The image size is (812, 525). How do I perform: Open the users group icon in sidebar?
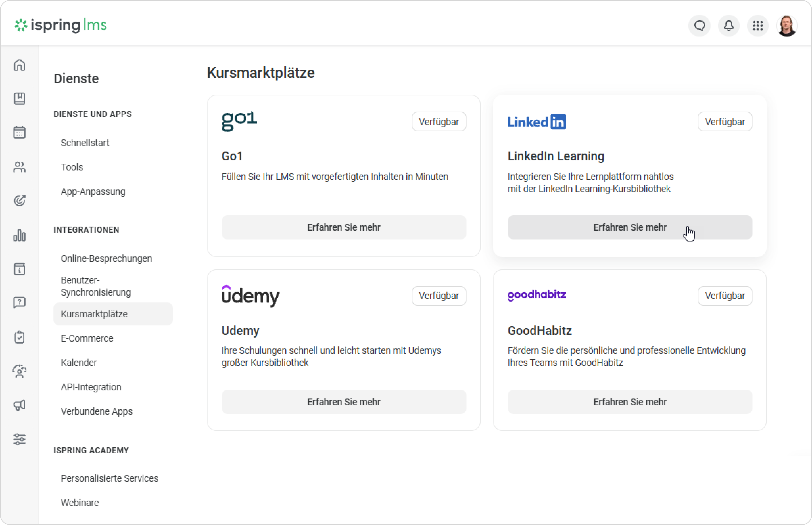[x=19, y=167]
